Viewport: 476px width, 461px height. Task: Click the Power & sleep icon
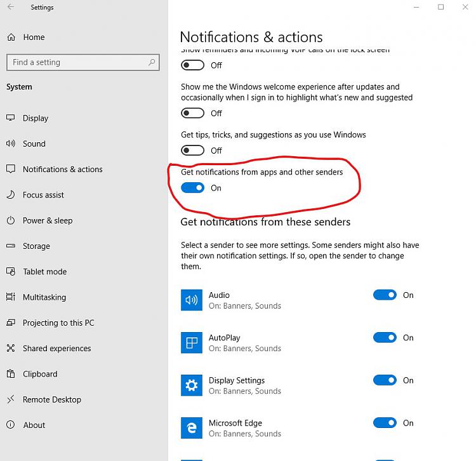[x=11, y=220]
